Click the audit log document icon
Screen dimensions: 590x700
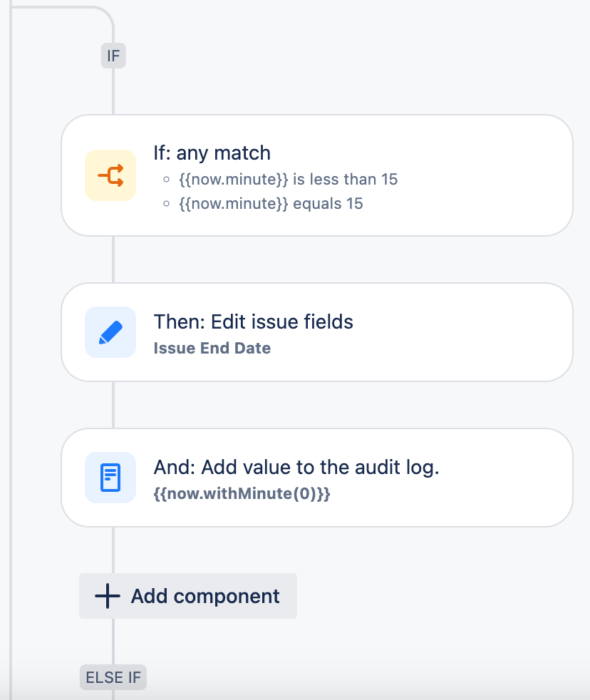[x=110, y=478]
